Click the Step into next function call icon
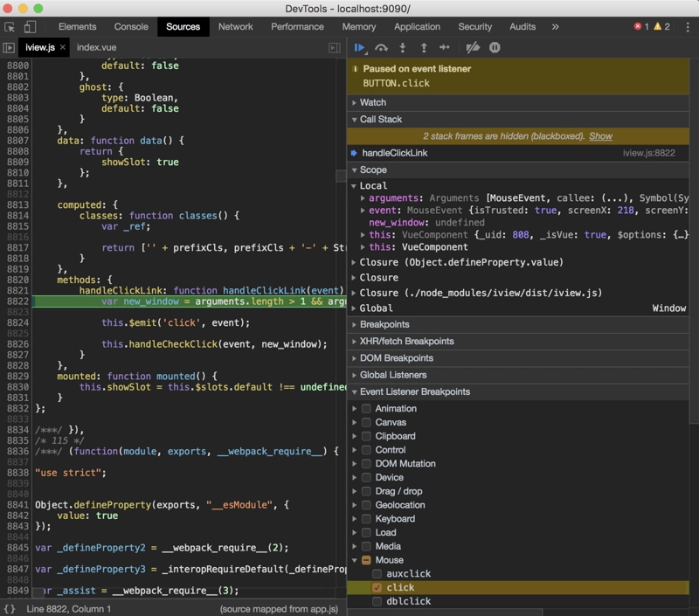 (403, 49)
